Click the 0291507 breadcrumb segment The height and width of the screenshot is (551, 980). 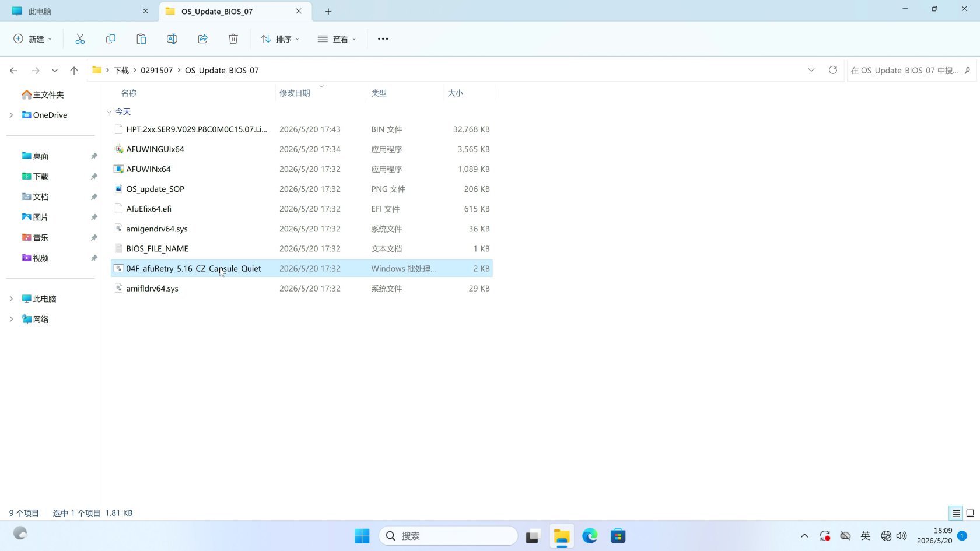click(x=157, y=70)
